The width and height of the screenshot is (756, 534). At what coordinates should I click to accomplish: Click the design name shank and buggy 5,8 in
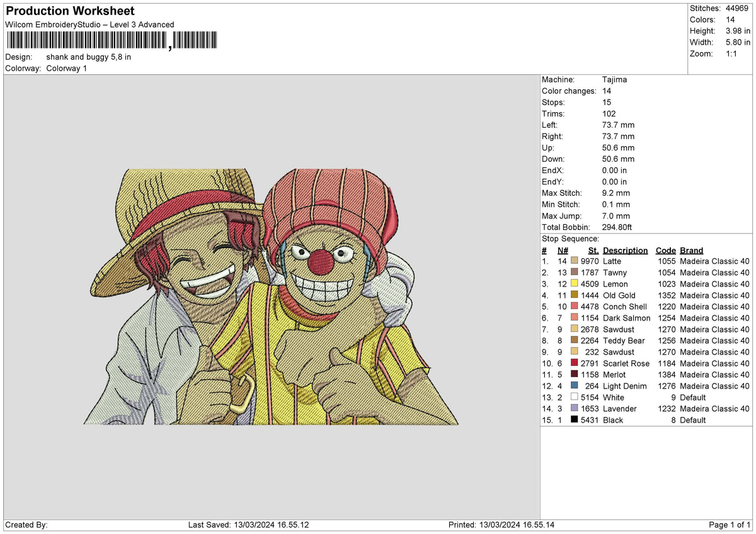[89, 57]
